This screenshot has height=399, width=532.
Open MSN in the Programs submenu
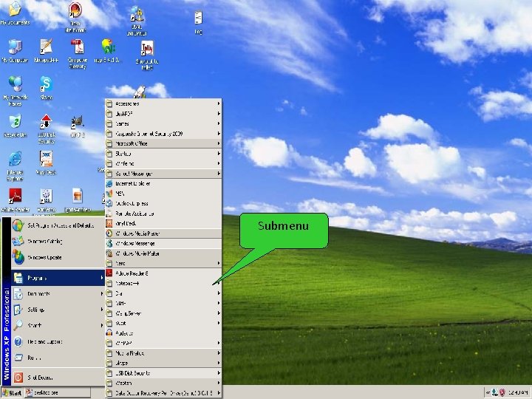point(163,194)
